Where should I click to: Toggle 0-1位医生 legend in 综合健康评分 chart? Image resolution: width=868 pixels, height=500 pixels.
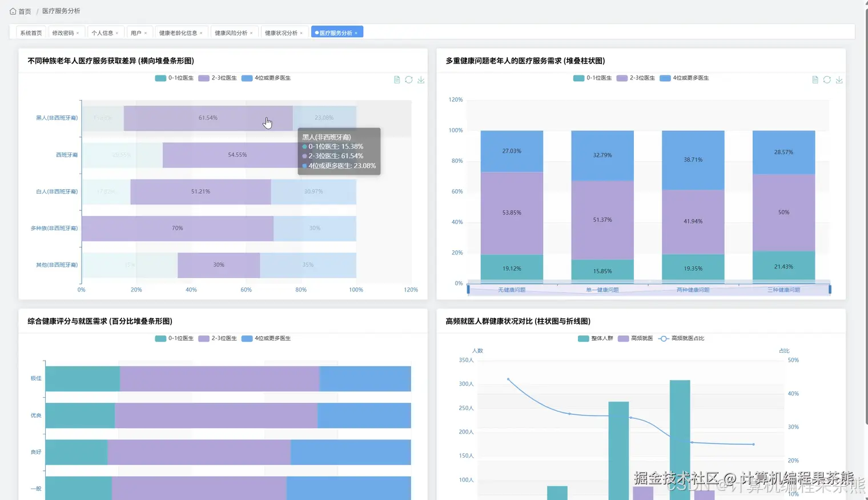click(174, 339)
